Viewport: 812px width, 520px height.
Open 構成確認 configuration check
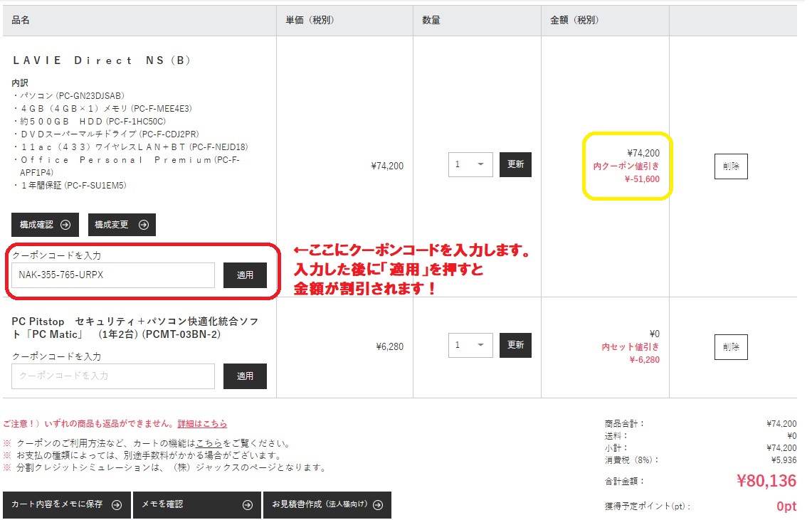[45, 225]
